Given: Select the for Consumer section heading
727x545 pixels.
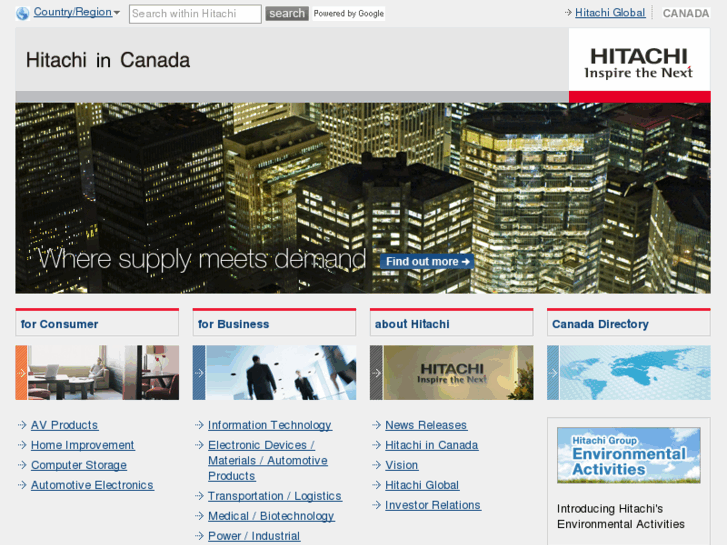Looking at the screenshot, I should [97, 324].
